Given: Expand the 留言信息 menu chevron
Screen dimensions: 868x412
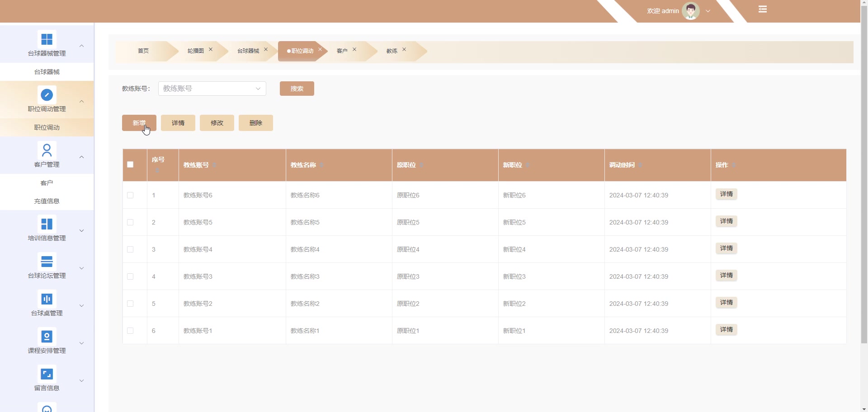Looking at the screenshot, I should pos(82,380).
